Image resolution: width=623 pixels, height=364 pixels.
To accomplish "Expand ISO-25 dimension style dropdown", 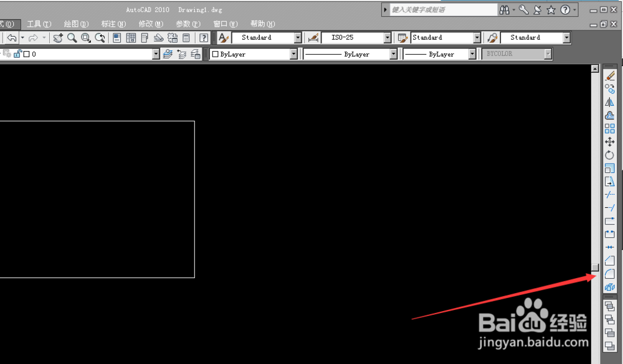I will pyautogui.click(x=388, y=38).
